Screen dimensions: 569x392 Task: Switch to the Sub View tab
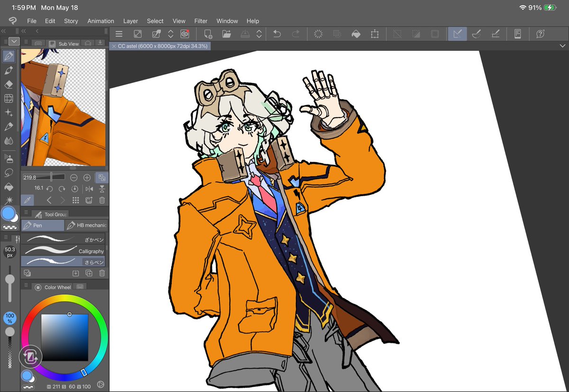[x=64, y=43]
